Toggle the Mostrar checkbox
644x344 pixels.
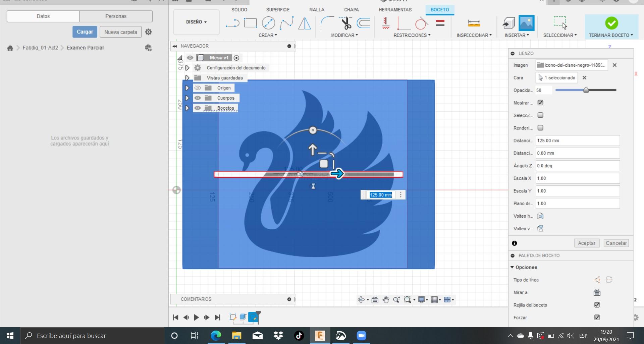point(540,103)
